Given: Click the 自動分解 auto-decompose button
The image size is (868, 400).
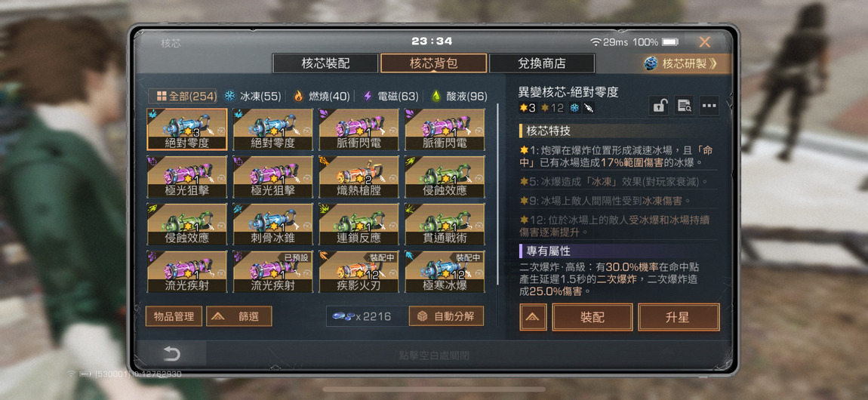Looking at the screenshot, I should pos(446,316).
